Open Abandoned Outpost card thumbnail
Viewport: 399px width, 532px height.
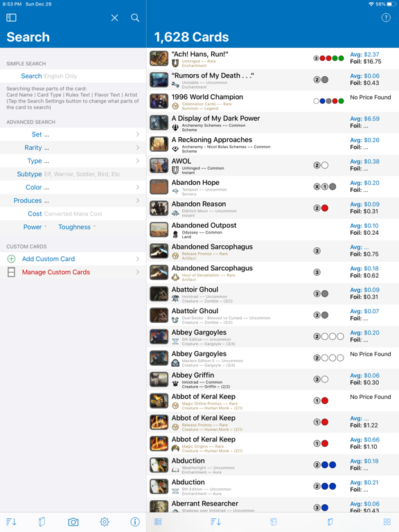click(x=159, y=229)
